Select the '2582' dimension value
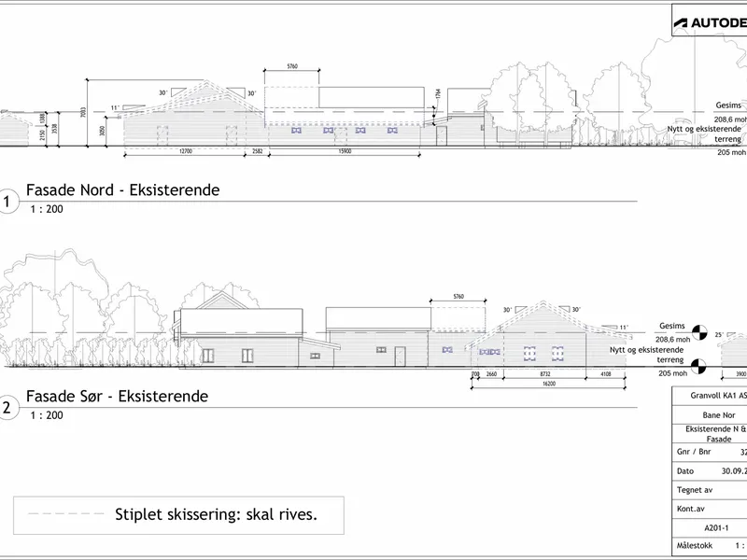The image size is (747, 560). click(258, 151)
